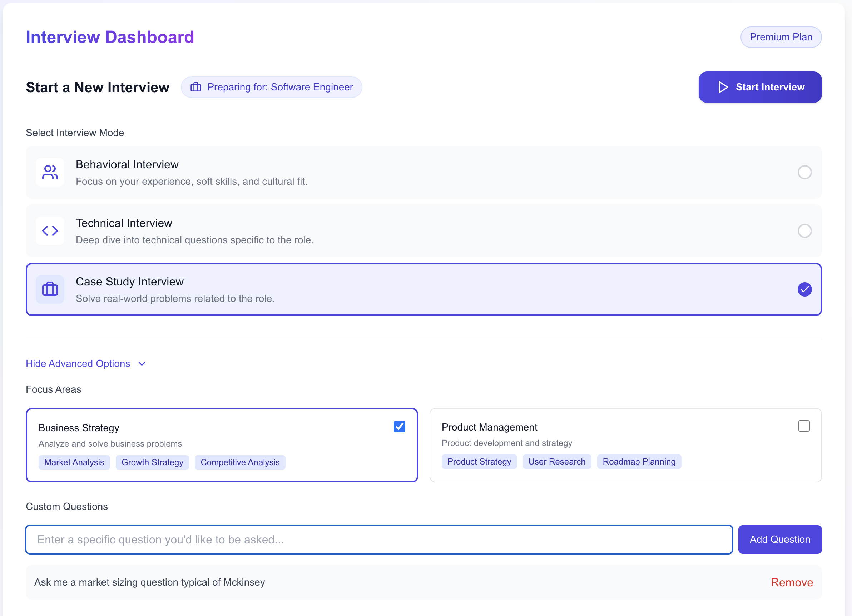Remove the McKinsey market sizing question

tap(792, 582)
